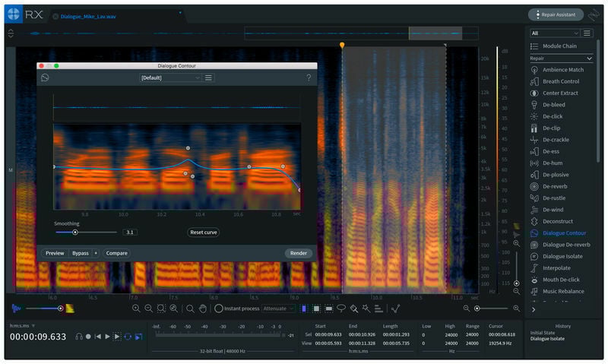Open the Breath Control module

pos(555,81)
